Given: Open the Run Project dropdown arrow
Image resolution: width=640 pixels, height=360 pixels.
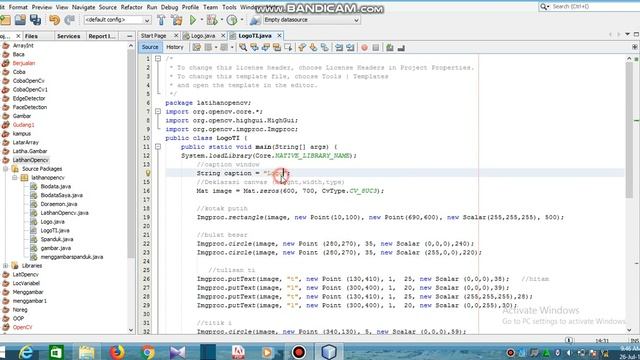Looking at the screenshot, I should coord(202,20).
